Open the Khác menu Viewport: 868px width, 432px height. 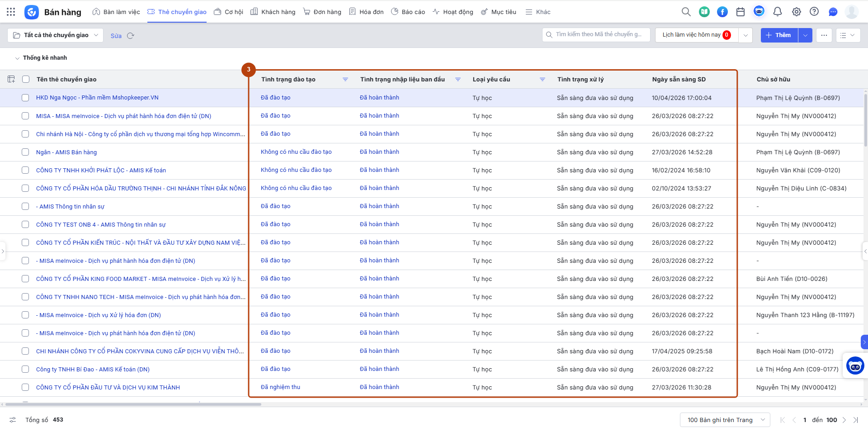[x=538, y=12]
